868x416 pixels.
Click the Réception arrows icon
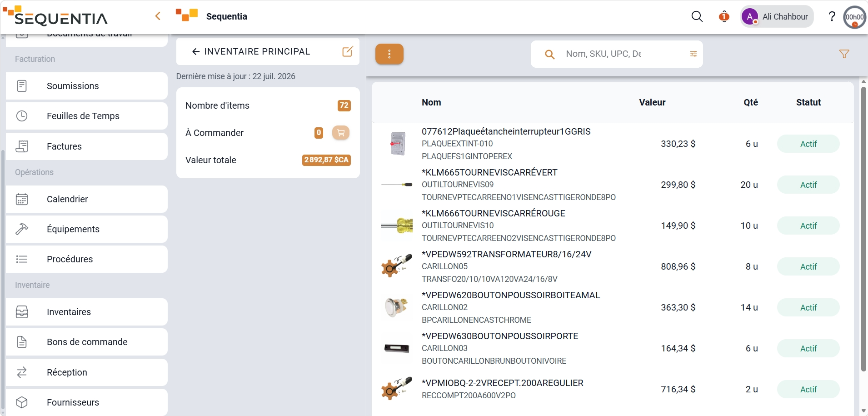pos(22,372)
